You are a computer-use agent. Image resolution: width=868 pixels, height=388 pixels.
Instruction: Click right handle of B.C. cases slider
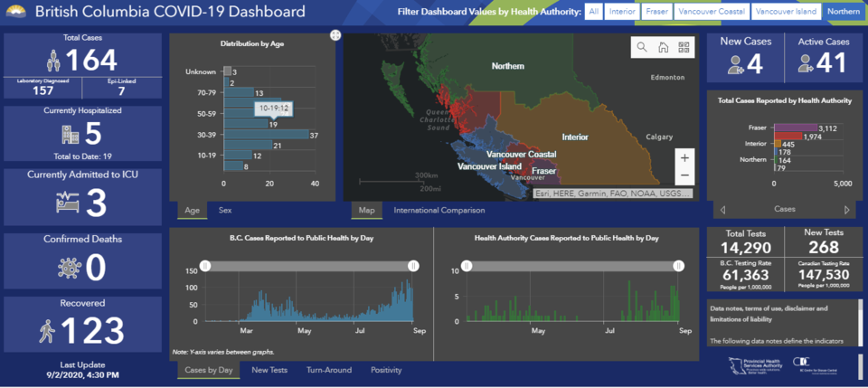point(413,266)
